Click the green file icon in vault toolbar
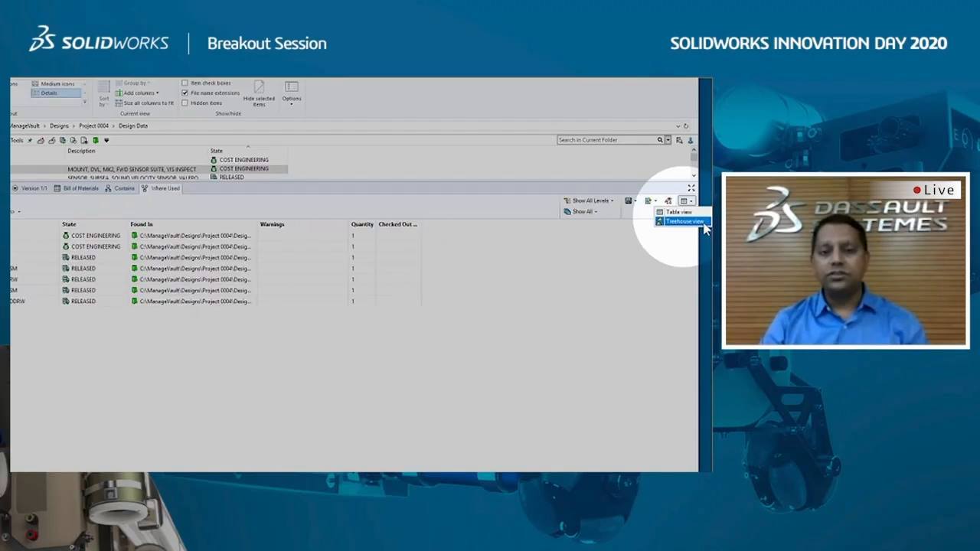This screenshot has width=980, height=551. click(x=95, y=141)
